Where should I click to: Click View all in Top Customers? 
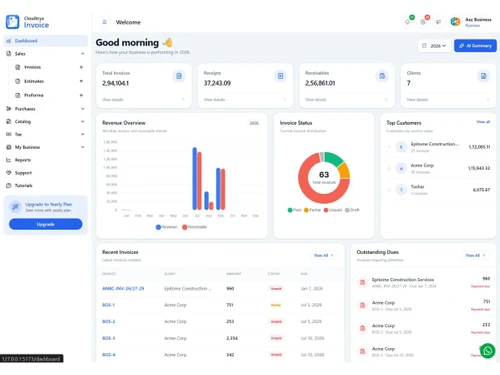point(483,122)
